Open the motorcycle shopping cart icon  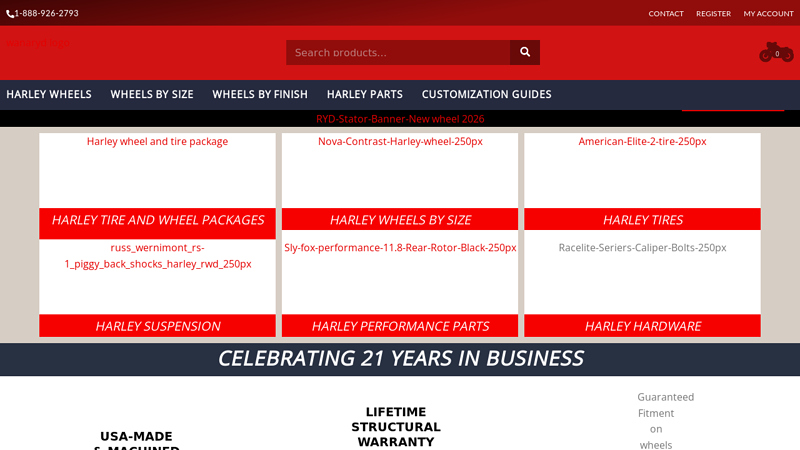click(776, 52)
